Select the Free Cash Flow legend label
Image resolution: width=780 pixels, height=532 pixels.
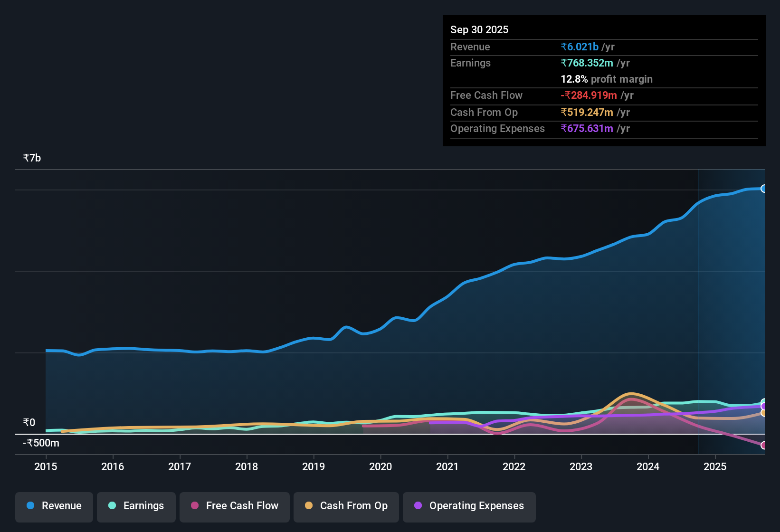242,506
